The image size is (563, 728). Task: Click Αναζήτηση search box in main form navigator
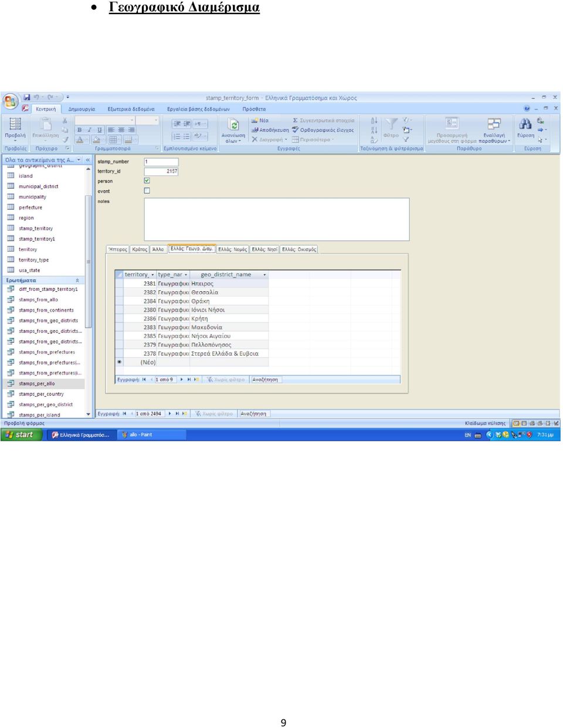coord(254,414)
